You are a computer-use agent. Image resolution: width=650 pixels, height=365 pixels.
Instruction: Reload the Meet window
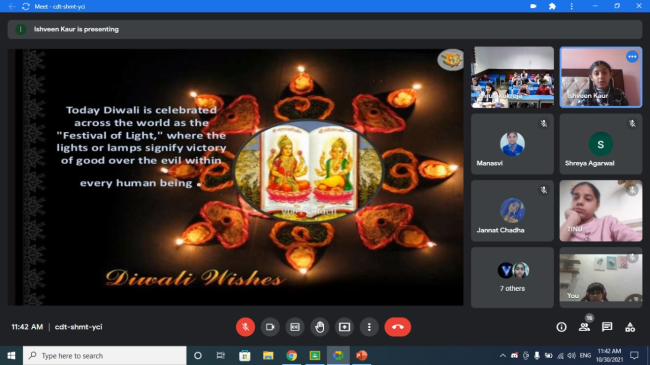pos(26,6)
